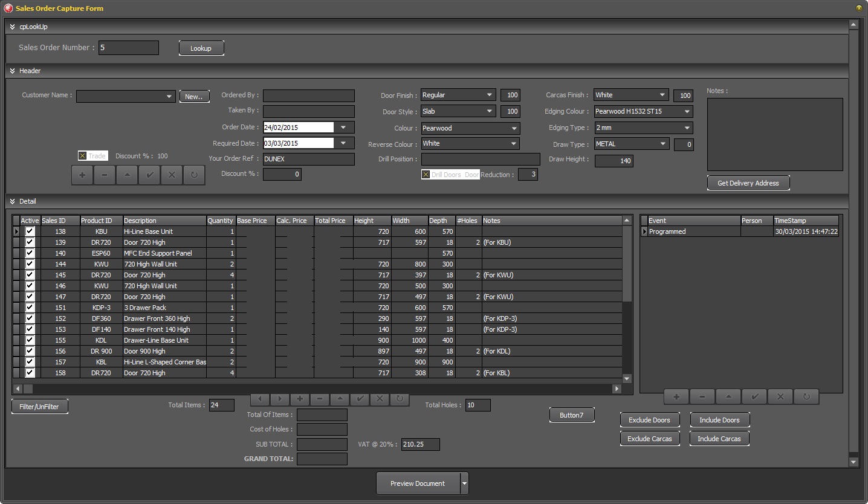Image resolution: width=868 pixels, height=504 pixels.
Task: Open the Order Date calendar dropdown
Action: (x=344, y=128)
